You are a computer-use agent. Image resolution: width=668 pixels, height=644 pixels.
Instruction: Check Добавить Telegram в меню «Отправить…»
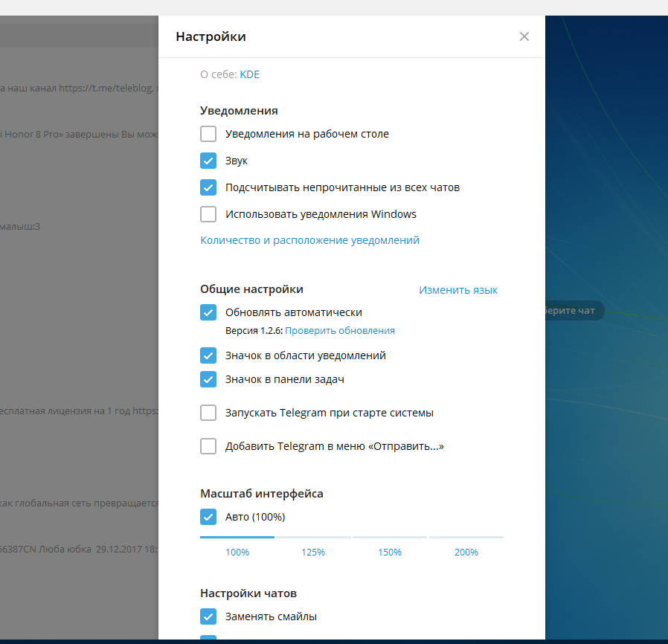click(208, 446)
